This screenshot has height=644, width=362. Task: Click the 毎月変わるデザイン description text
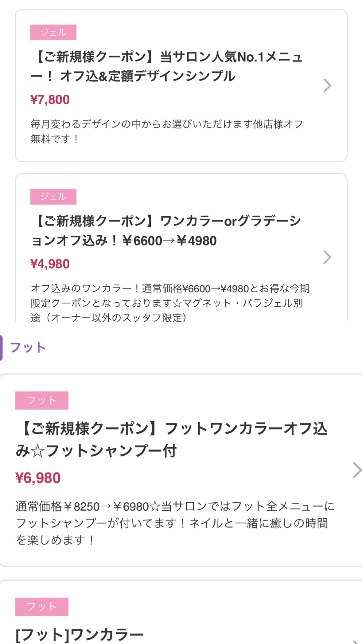(166, 132)
